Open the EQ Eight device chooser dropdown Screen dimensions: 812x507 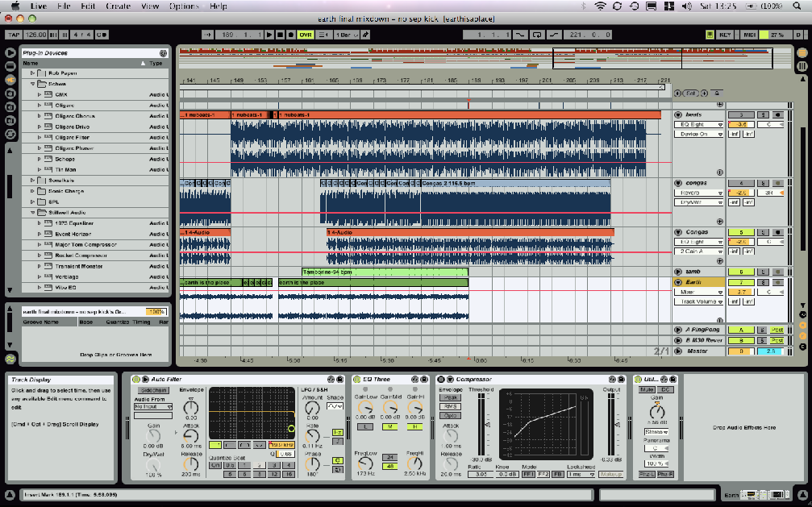click(x=697, y=125)
